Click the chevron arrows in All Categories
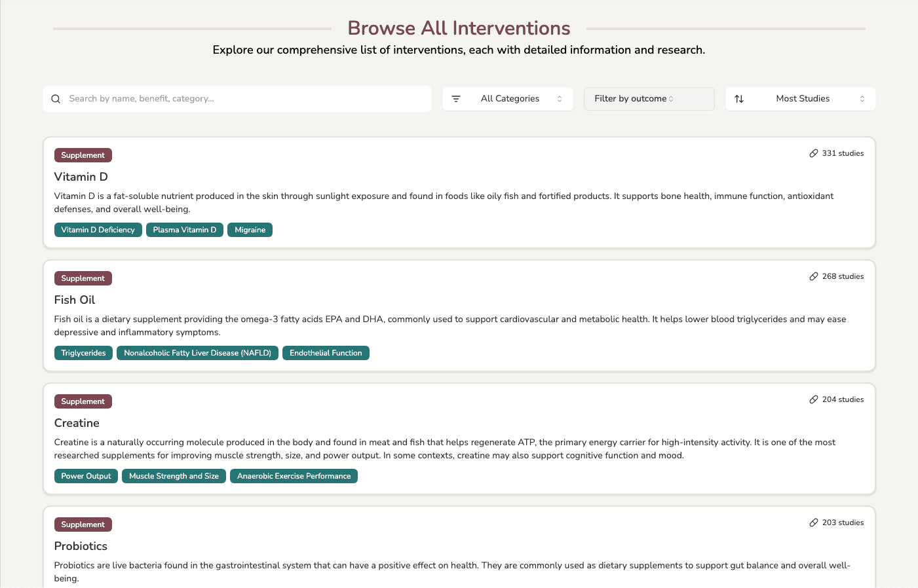Image resolution: width=918 pixels, height=588 pixels. (x=560, y=99)
